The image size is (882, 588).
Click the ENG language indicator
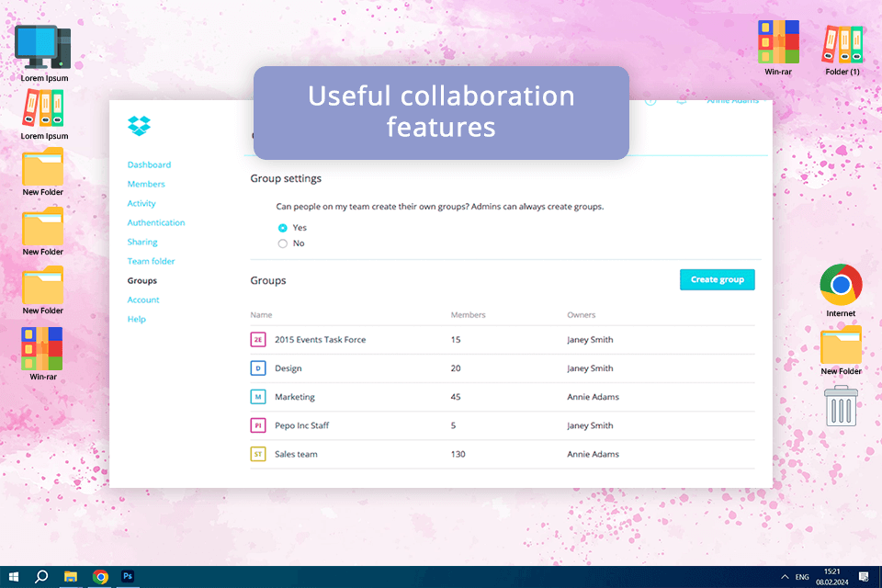point(802,577)
